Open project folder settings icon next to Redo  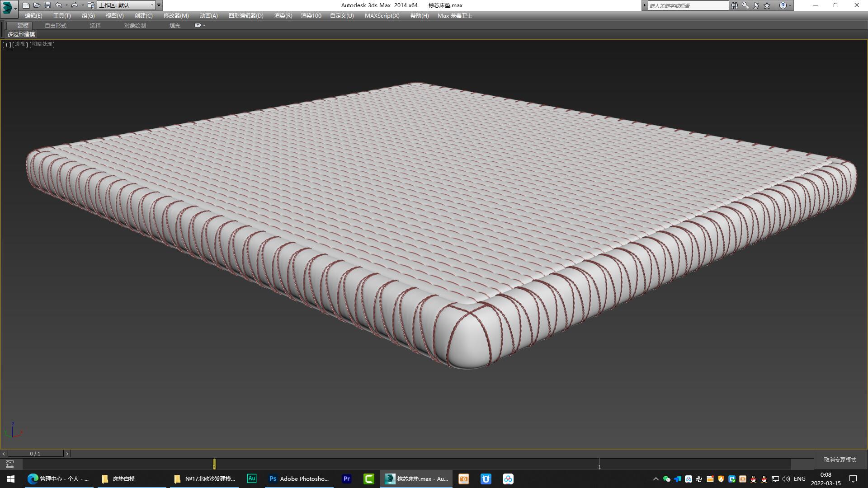[x=90, y=5]
